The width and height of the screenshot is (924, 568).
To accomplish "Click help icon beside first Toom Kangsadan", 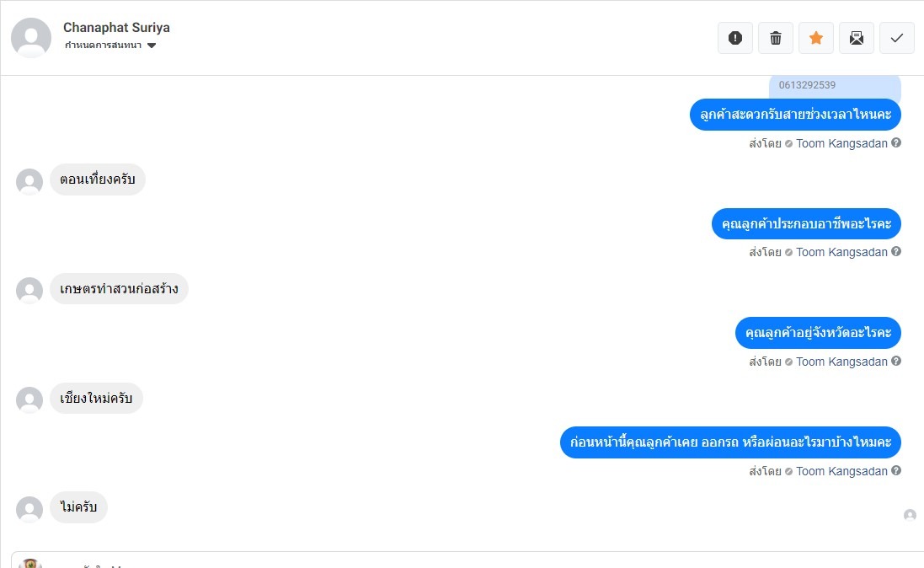I will 896,143.
